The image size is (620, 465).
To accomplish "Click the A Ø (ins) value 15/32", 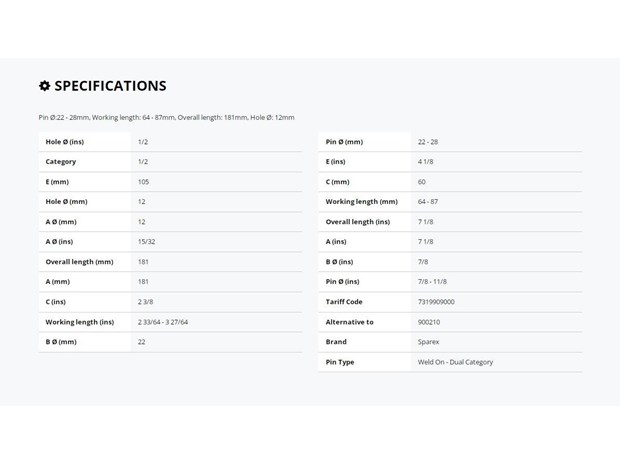I will click(146, 242).
